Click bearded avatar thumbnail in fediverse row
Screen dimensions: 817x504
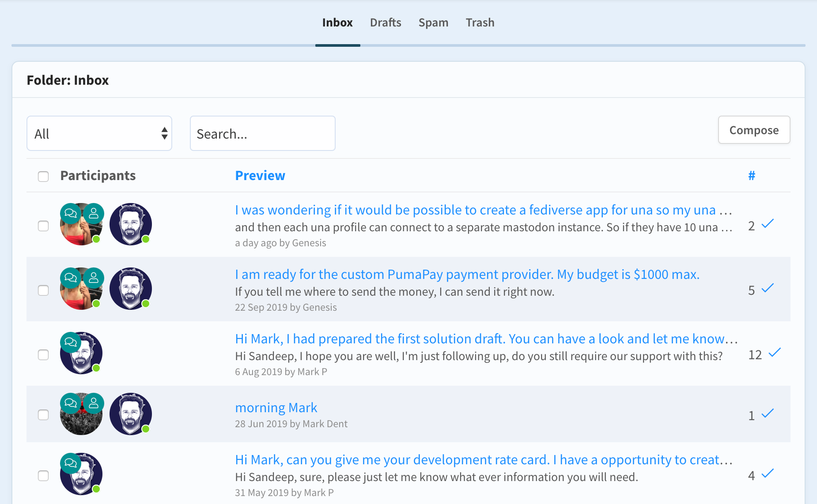click(131, 224)
